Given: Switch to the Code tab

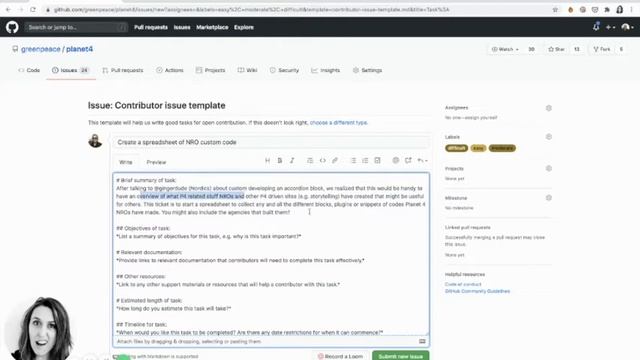Looking at the screenshot, I should pyautogui.click(x=29, y=70).
